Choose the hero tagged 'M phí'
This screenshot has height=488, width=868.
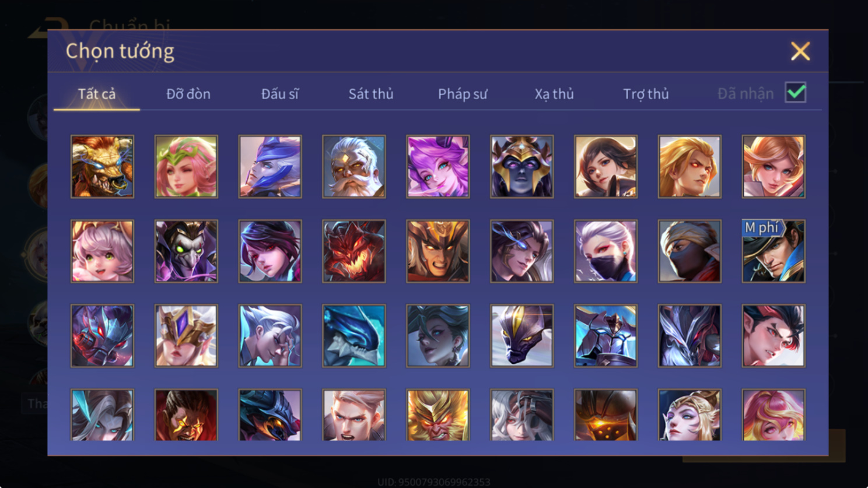point(773,251)
